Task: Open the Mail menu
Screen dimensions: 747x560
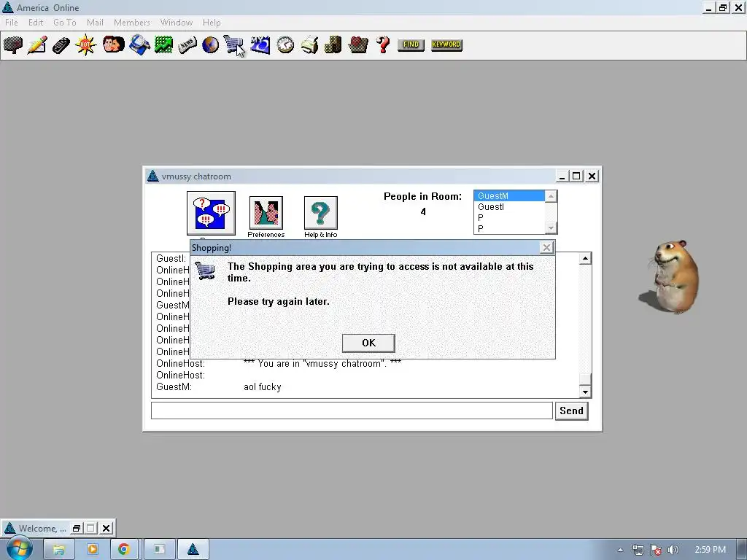Action: [95, 23]
